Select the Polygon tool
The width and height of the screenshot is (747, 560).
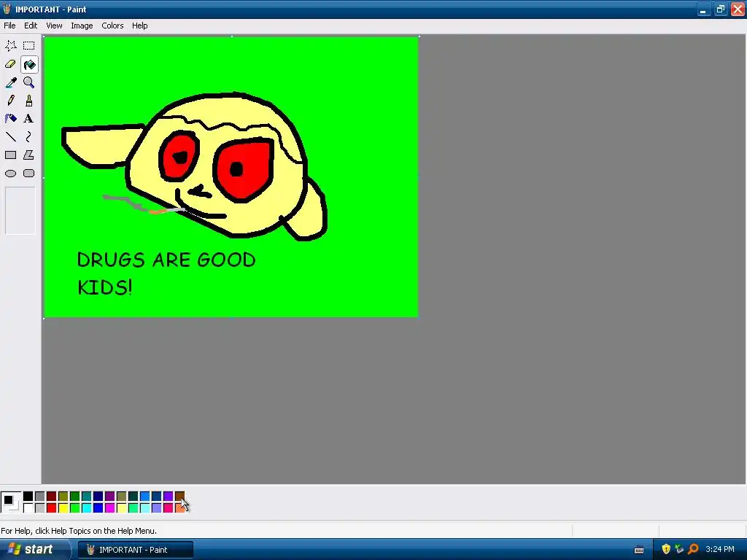[29, 155]
